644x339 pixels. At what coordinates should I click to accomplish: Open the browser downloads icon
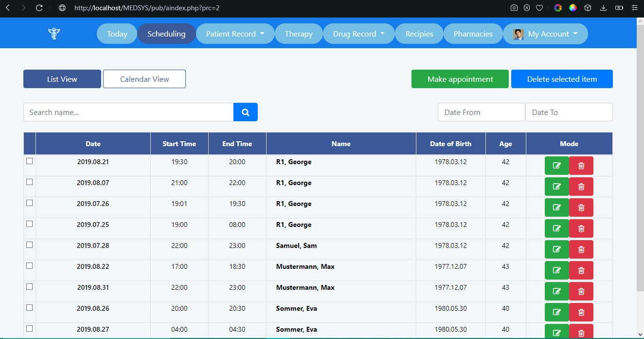[x=603, y=8]
